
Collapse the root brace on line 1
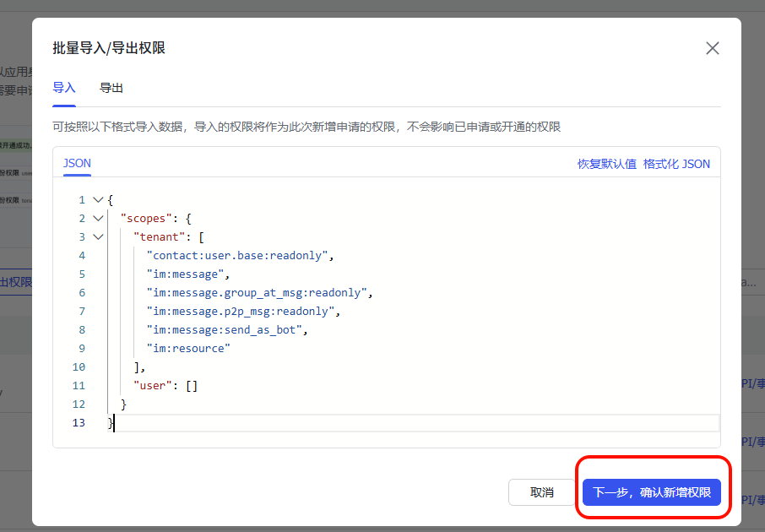tap(98, 199)
